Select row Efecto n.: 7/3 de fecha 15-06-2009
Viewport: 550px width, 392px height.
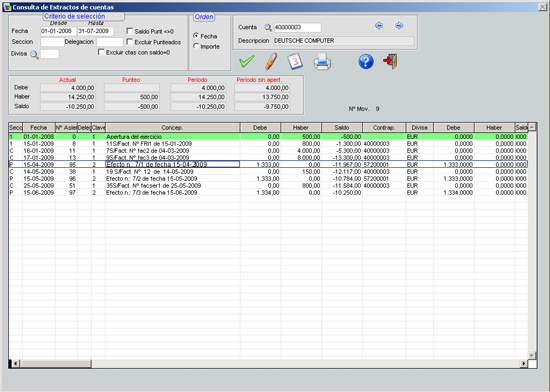[268, 193]
